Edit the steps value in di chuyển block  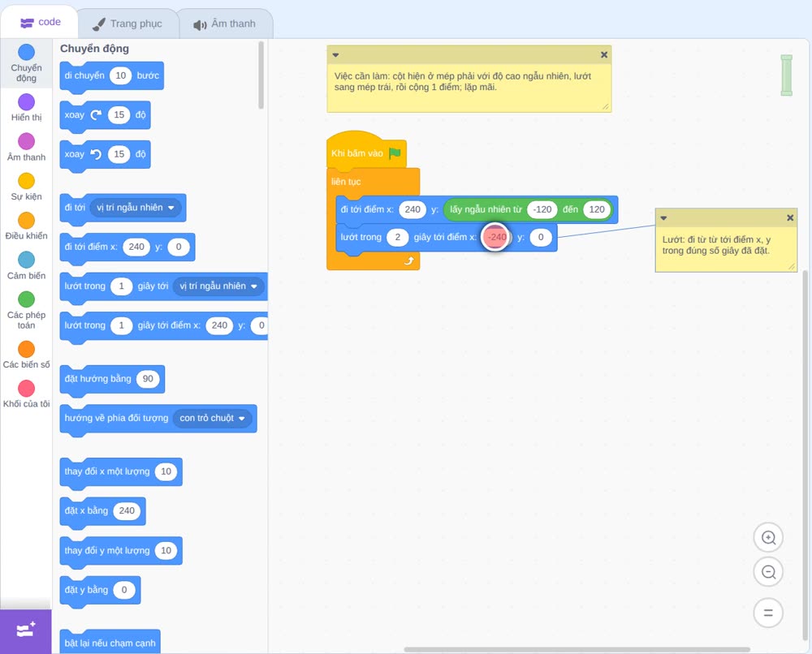point(121,75)
